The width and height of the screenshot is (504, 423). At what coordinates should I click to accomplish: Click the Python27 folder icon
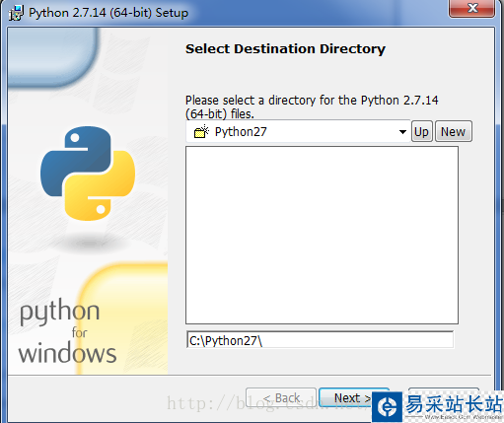tap(201, 131)
